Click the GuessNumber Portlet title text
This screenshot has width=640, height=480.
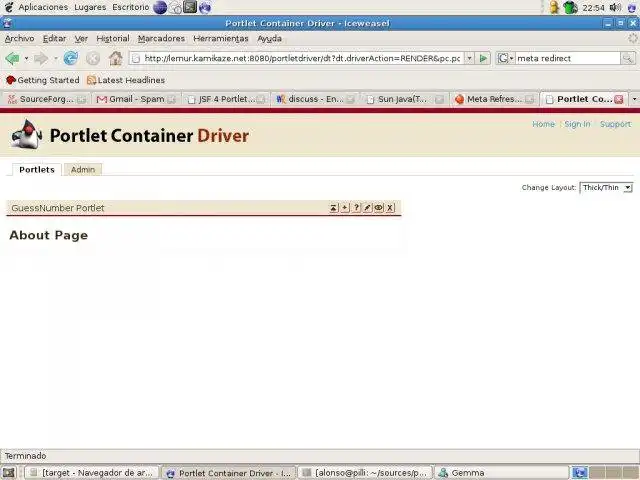58,208
